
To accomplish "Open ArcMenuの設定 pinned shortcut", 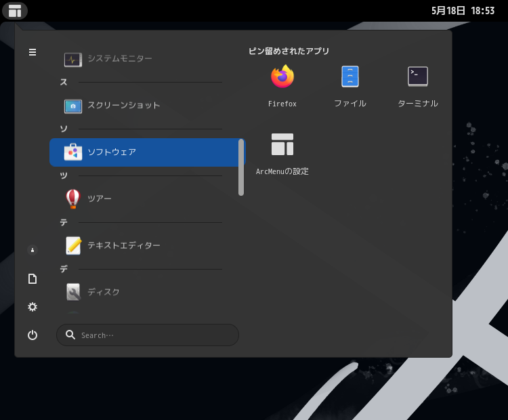I will coord(282,154).
